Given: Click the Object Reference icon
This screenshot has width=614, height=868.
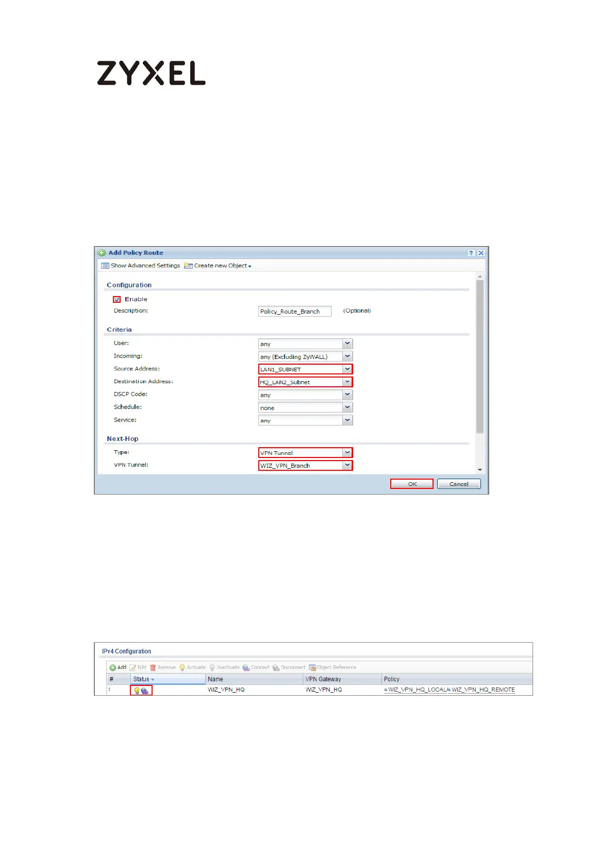Looking at the screenshot, I should click(312, 667).
